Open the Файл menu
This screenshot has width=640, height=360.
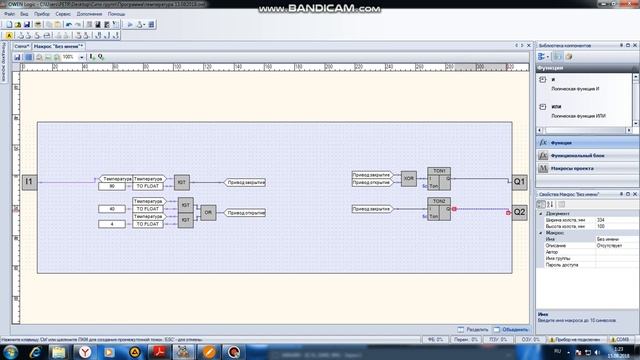pos(9,14)
